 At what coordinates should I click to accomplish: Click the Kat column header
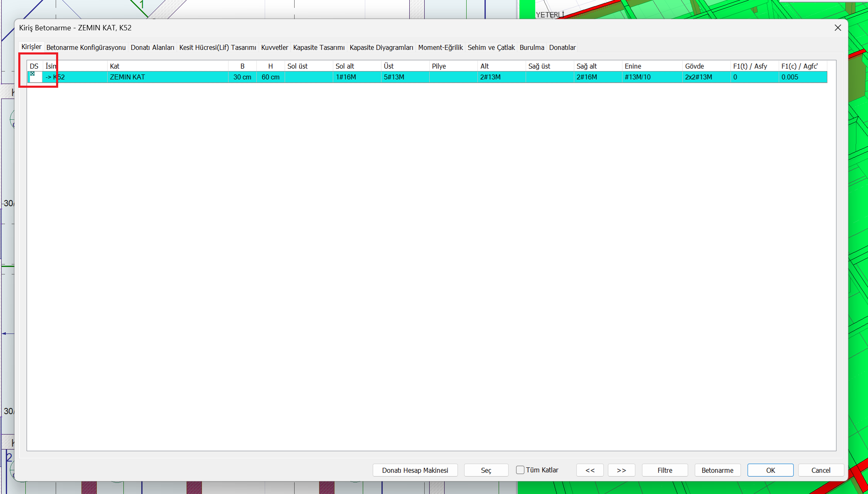(x=168, y=66)
